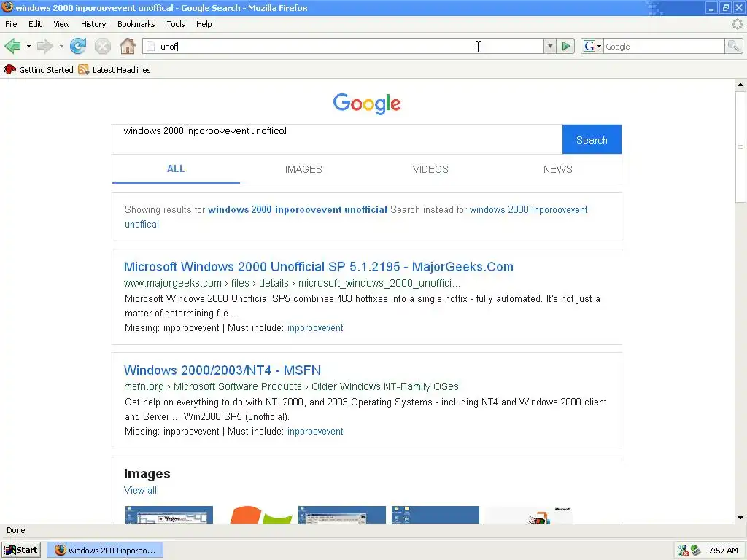Click the 'Done' status bar text

(16, 530)
